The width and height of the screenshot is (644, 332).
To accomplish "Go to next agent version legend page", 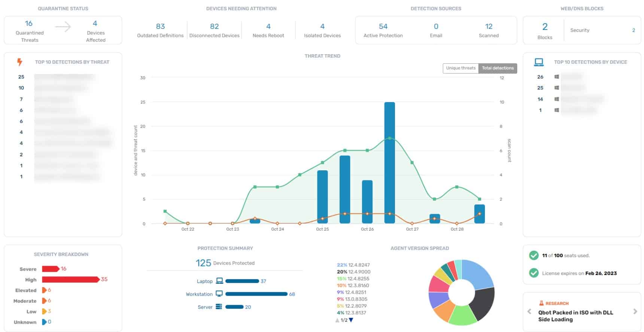I will (x=351, y=320).
